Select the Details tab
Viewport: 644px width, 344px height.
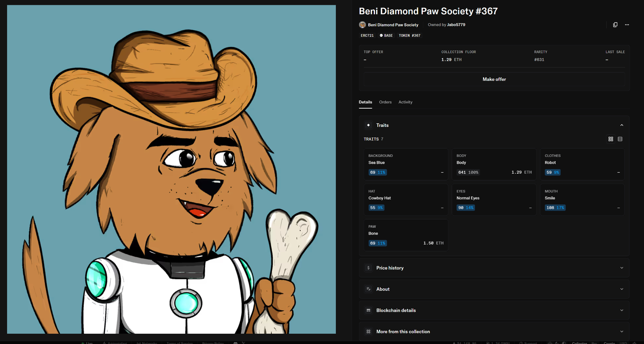click(x=365, y=102)
